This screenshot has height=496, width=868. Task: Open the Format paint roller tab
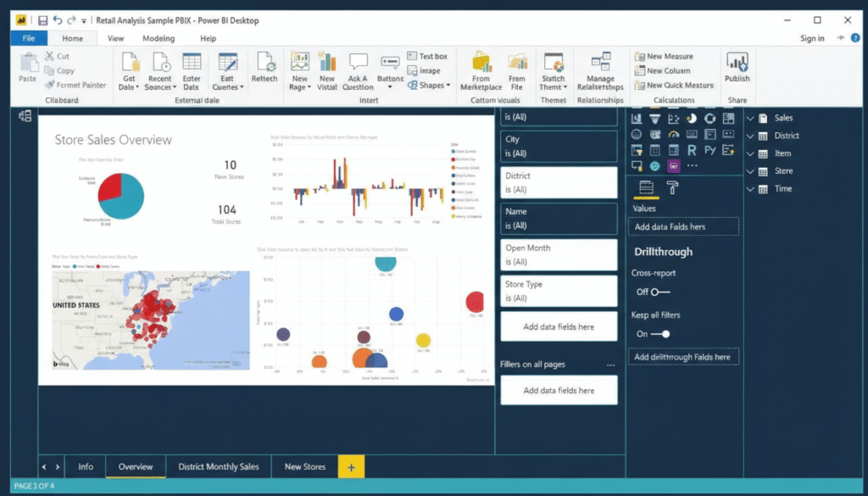click(672, 188)
